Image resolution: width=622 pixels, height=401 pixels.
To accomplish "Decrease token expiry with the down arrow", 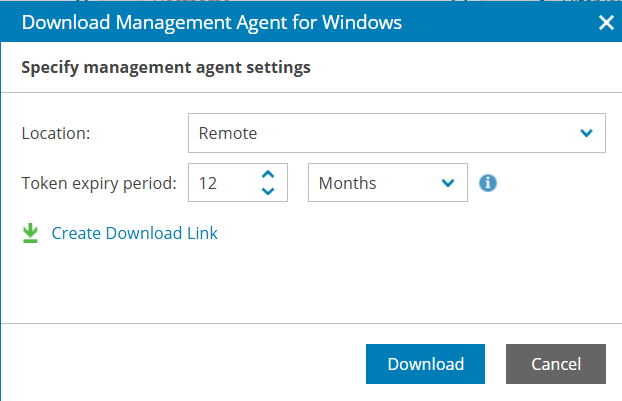I will tap(268, 191).
